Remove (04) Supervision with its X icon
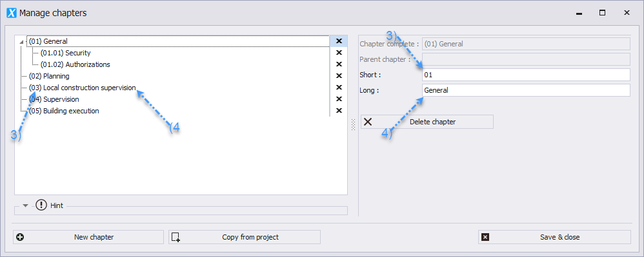Image resolution: width=644 pixels, height=257 pixels. (x=339, y=99)
